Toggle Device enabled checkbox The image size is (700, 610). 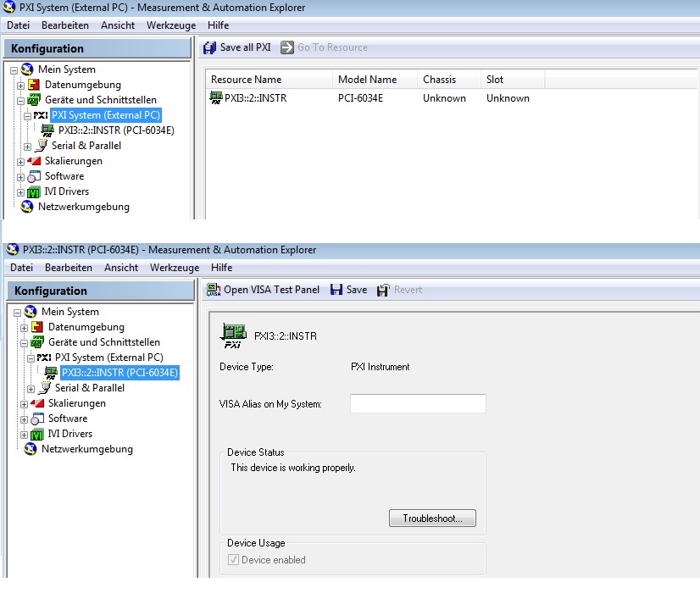(x=233, y=559)
